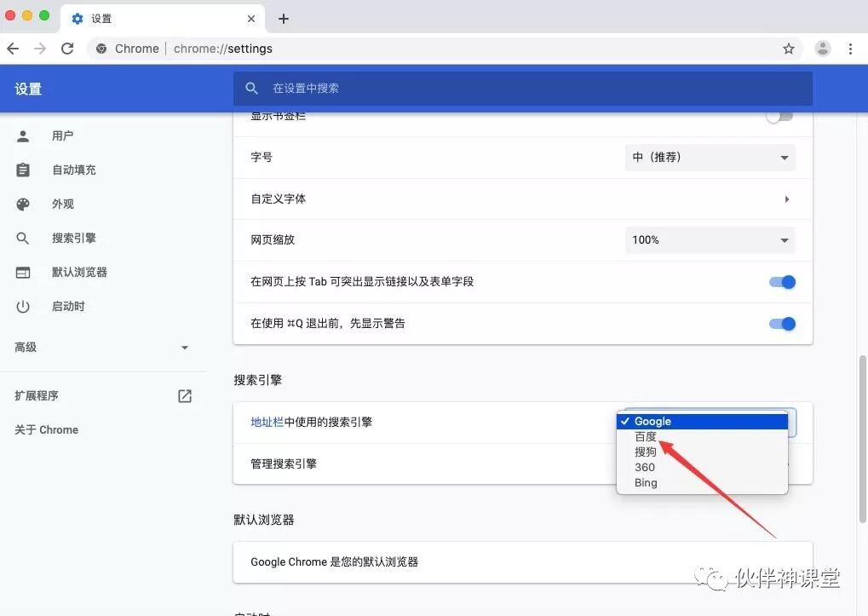This screenshot has height=616, width=868.
Task: Click the forward navigation arrow
Action: [40, 49]
